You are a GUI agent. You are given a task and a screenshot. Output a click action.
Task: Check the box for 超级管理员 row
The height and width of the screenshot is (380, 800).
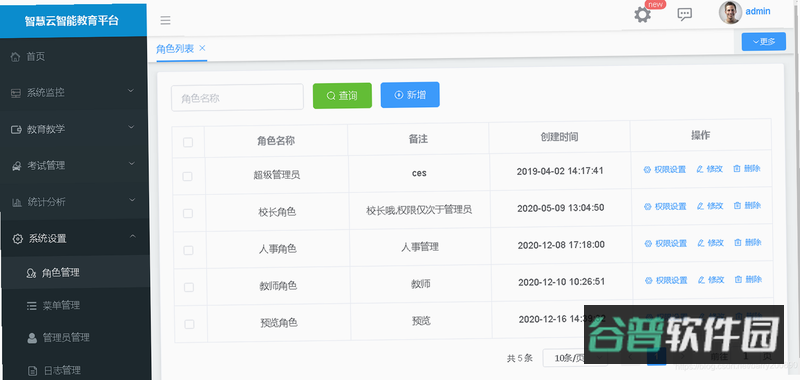[x=187, y=176]
